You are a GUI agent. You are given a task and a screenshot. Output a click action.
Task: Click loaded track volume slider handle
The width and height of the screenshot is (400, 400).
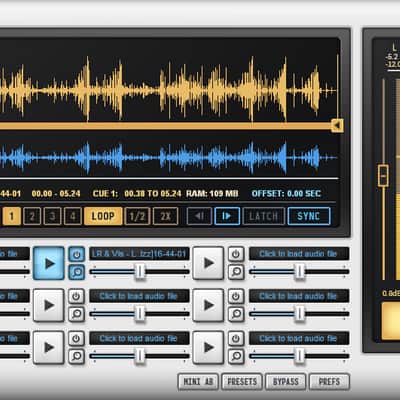[140, 271]
